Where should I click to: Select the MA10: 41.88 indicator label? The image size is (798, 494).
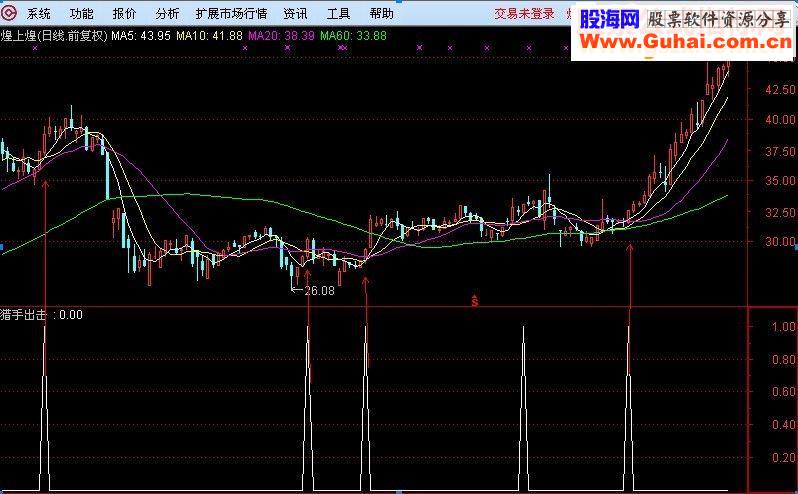[209, 36]
